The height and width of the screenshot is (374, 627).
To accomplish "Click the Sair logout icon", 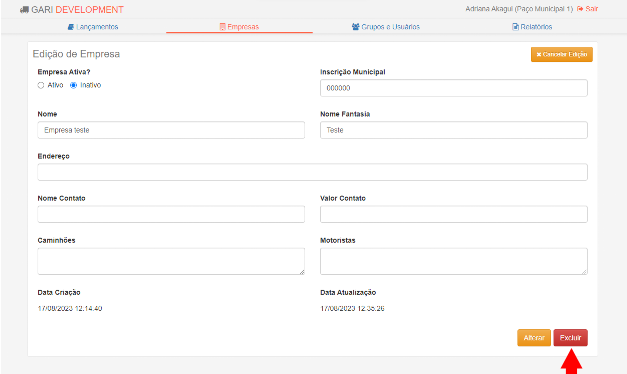I will 580,9.
